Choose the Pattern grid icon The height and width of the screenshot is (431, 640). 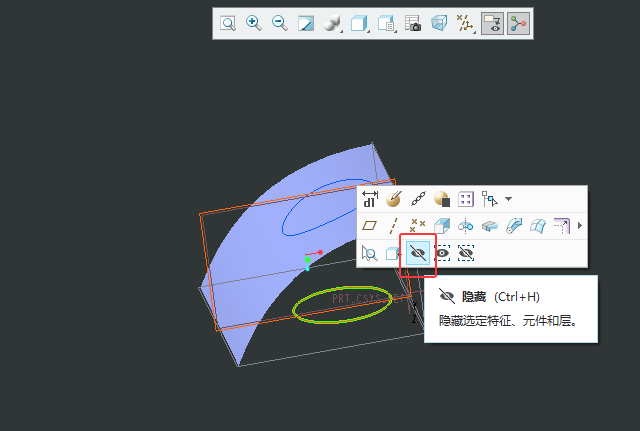466,199
